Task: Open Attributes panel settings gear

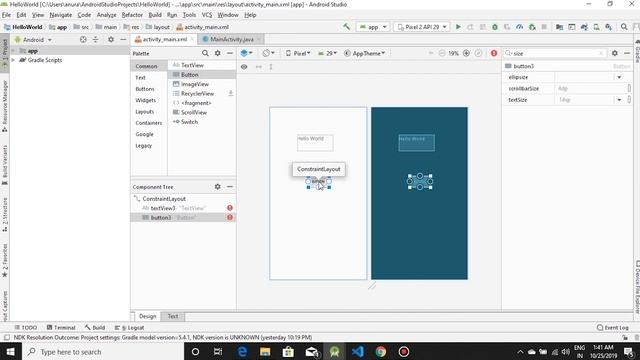Action: coord(615,53)
